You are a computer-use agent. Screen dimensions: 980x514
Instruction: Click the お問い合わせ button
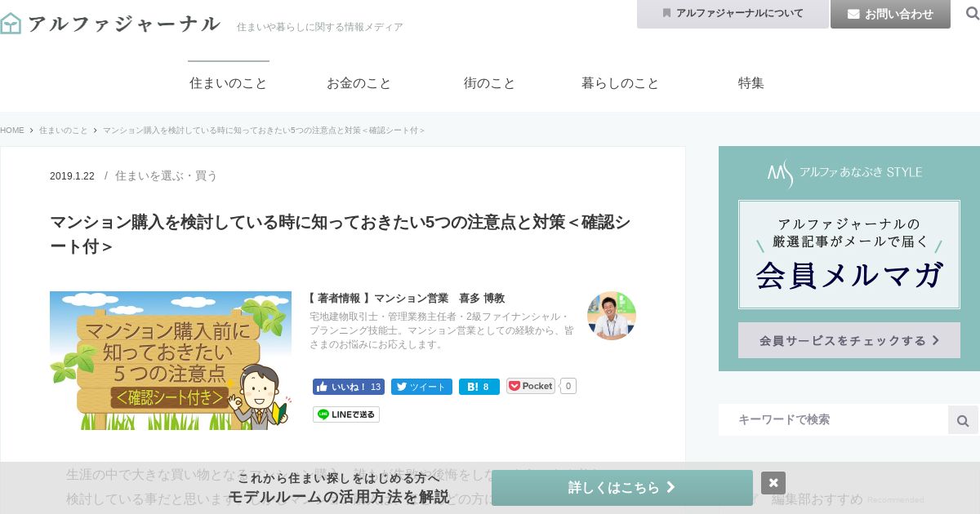coord(890,14)
